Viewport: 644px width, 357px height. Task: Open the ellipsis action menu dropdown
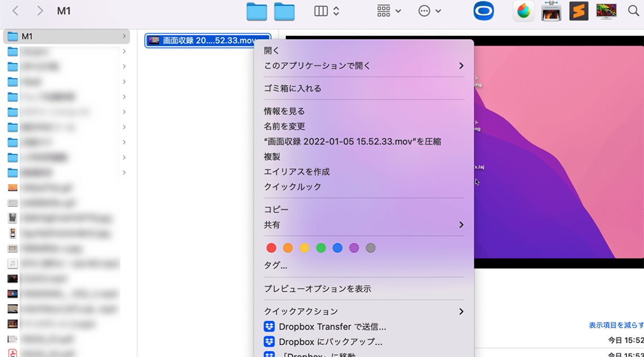coord(430,11)
